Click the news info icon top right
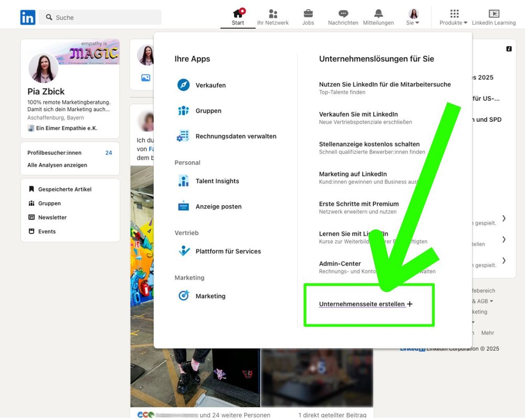The height and width of the screenshot is (420, 525). pos(509,49)
